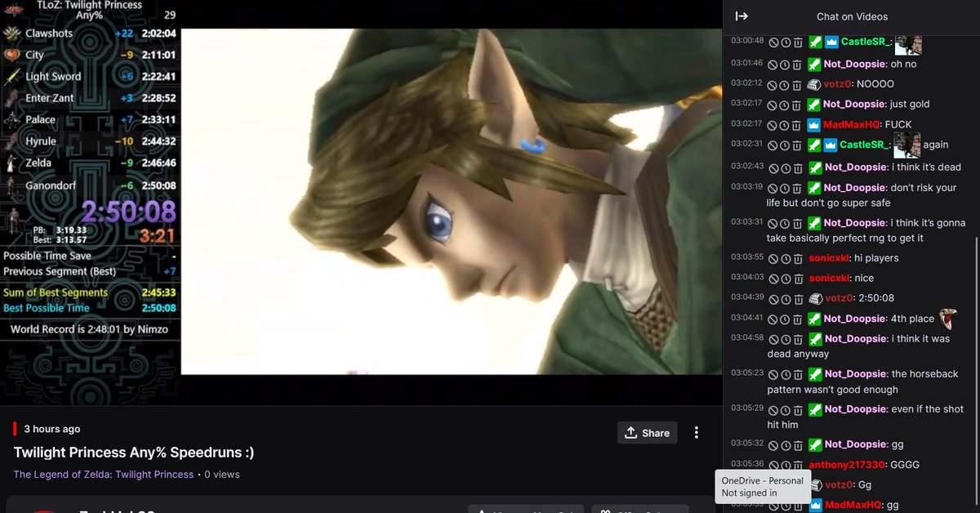Select the Clawshots split icon
The height and width of the screenshot is (513, 980).
(x=11, y=33)
